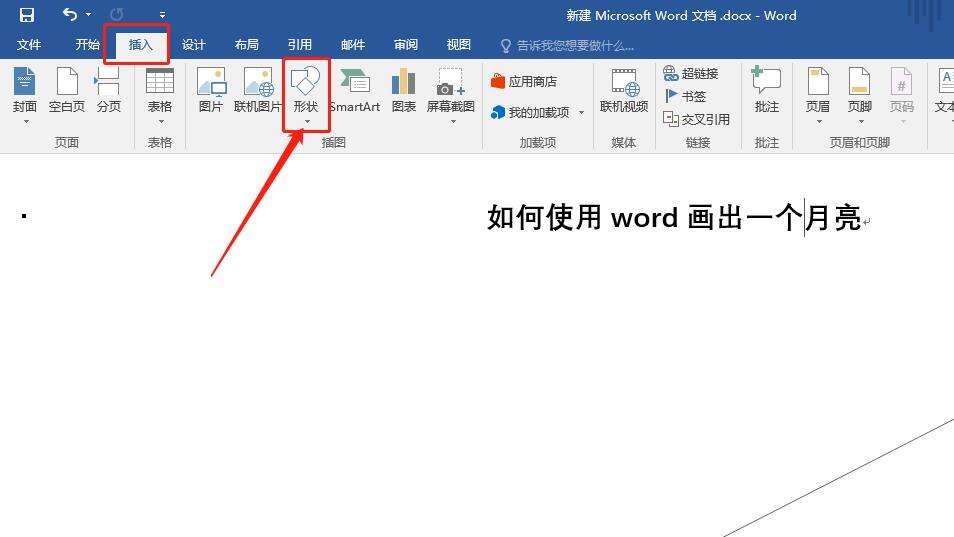Expand the 表格 dropdown arrow

pyautogui.click(x=161, y=122)
